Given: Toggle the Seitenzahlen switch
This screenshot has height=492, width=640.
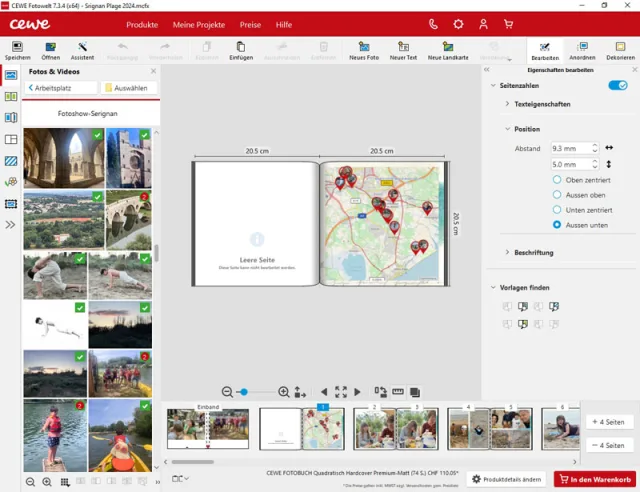Looking at the screenshot, I should pyautogui.click(x=617, y=86).
